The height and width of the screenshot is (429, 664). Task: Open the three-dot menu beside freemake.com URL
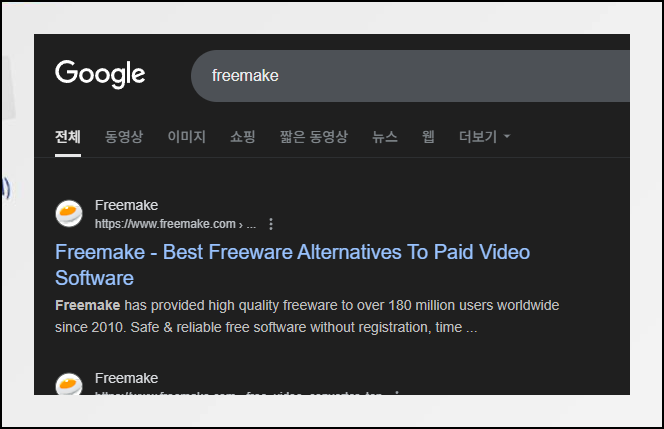(271, 224)
